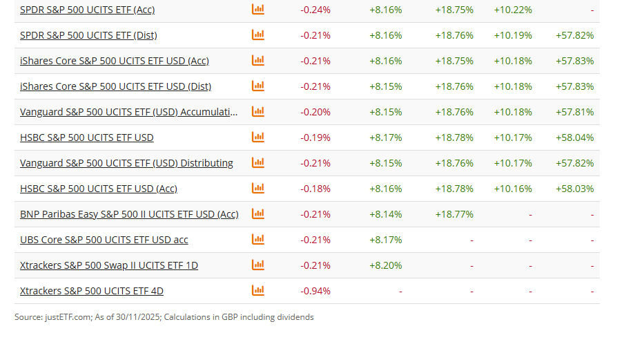Show chart for Xtrackers Swap II 1D
Viewport: 644px width, 342px height.
258,265
